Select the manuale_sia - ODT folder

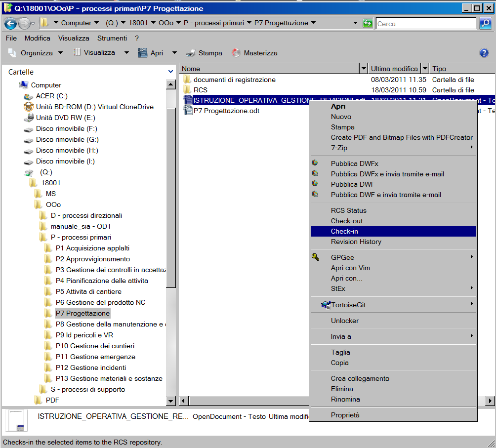point(81,226)
